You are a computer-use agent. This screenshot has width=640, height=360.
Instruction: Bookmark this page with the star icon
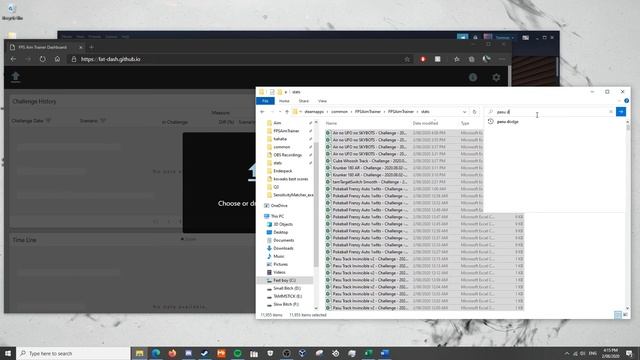407,59
